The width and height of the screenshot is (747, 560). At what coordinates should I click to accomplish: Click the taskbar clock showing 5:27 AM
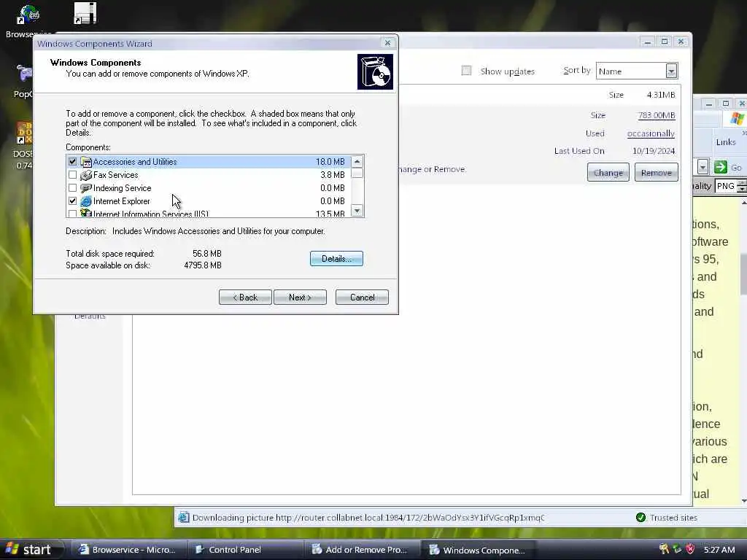coord(719,550)
